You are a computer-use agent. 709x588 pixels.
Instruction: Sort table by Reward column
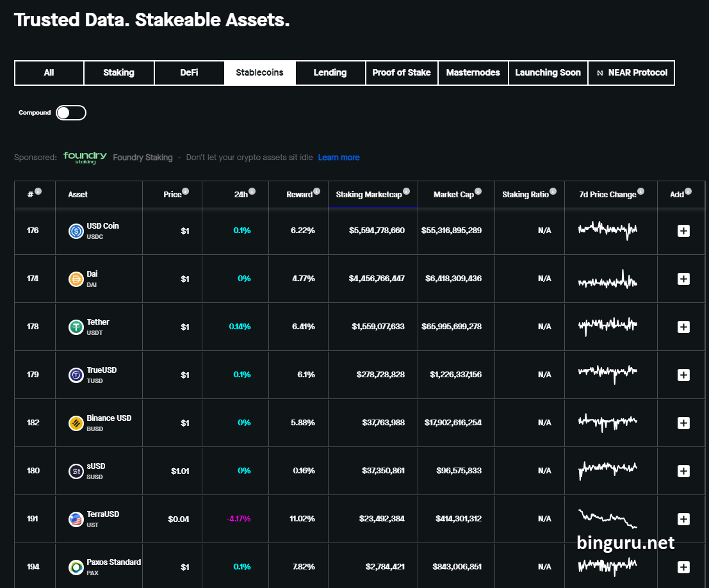(x=299, y=195)
